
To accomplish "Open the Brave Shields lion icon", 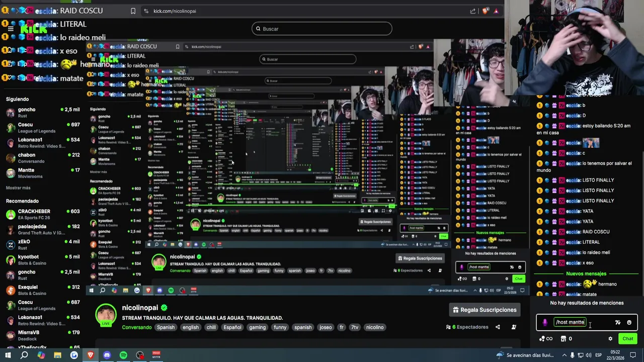I will click(486, 11).
